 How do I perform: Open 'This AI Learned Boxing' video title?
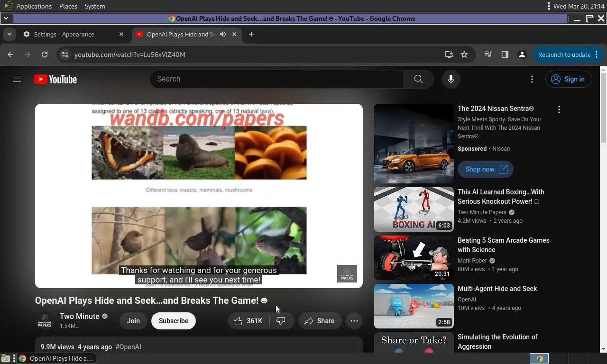[501, 197]
